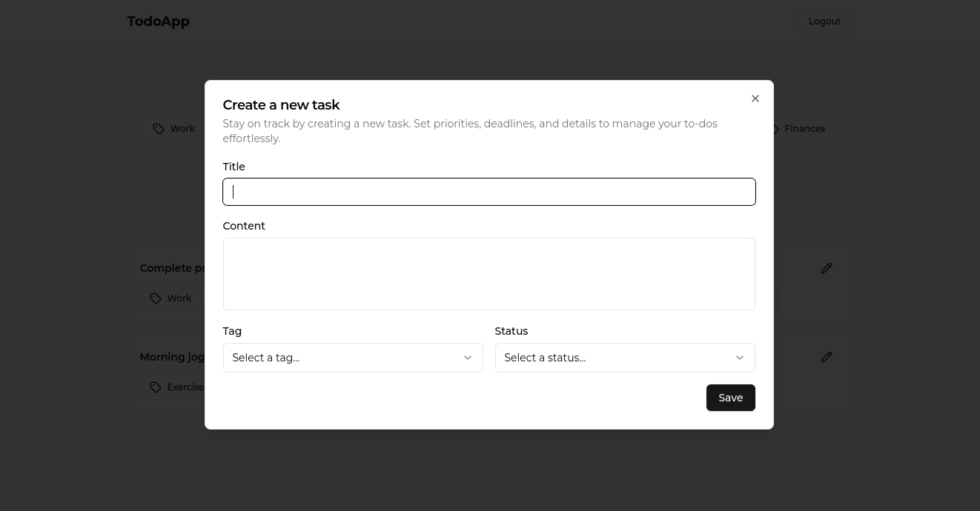The height and width of the screenshot is (511, 980).
Task: Open the Select a tag dropdown
Action: point(353,358)
